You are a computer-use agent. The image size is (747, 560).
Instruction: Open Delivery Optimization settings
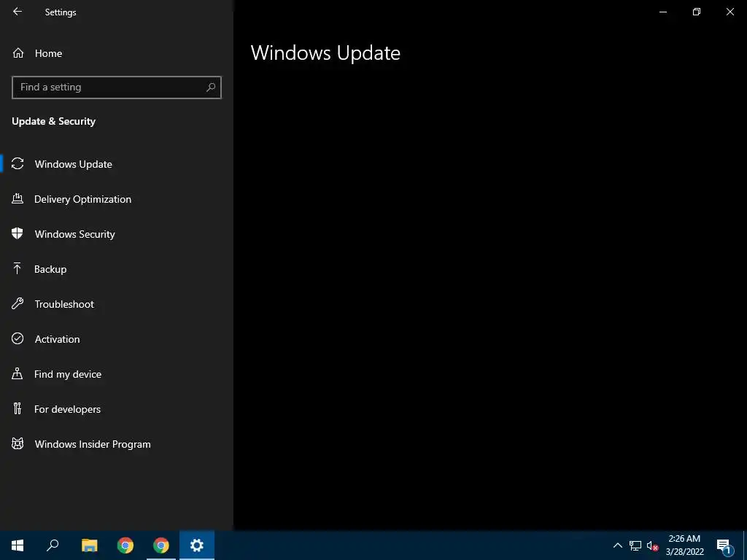pos(117,199)
